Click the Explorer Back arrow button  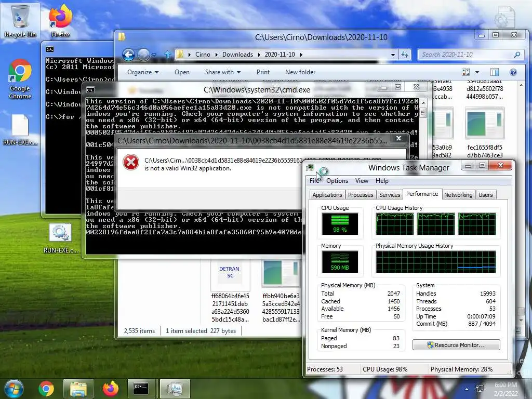point(129,55)
